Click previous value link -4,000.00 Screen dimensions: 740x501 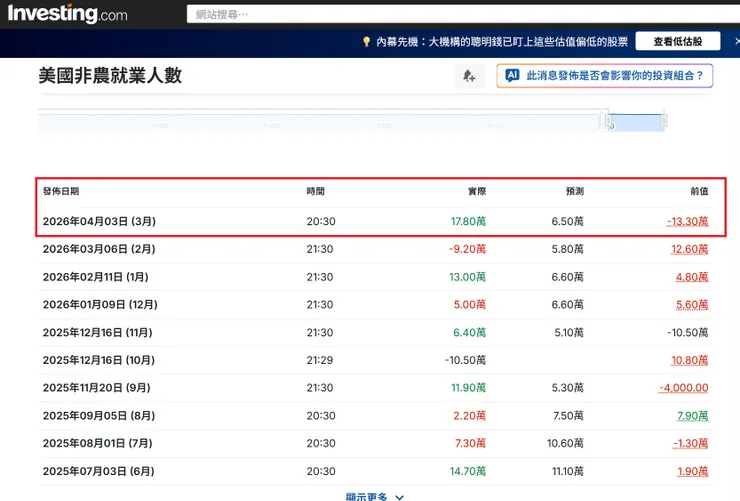tap(684, 388)
